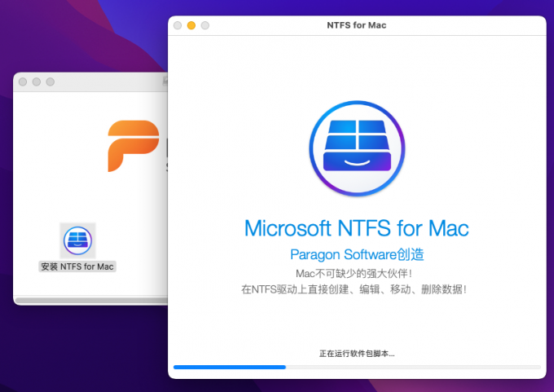Open the 安装 NTFS for Mac installer icon
554x392 pixels.
click(77, 240)
